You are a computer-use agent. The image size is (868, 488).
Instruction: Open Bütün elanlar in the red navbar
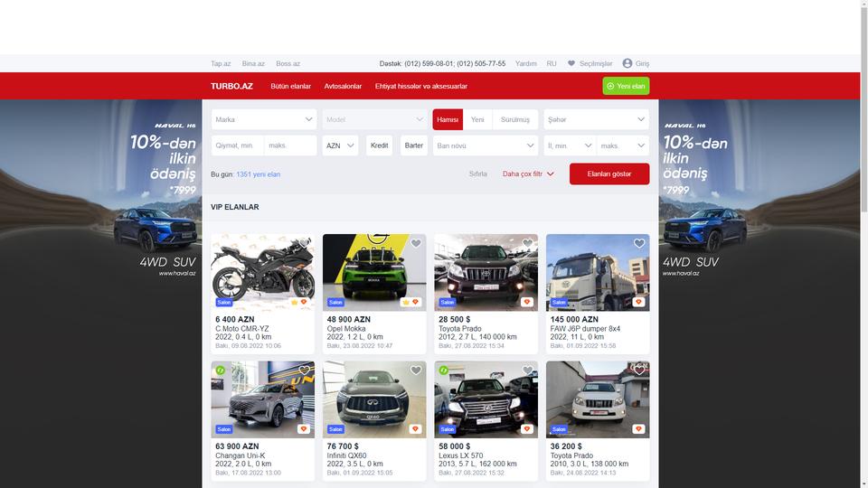point(290,87)
